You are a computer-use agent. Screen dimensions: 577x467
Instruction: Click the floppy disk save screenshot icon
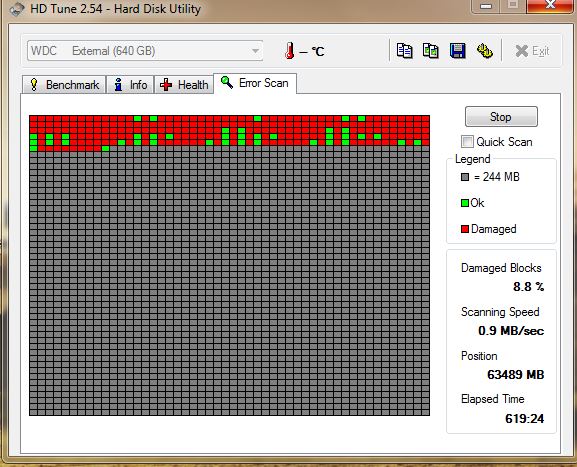tap(457, 51)
